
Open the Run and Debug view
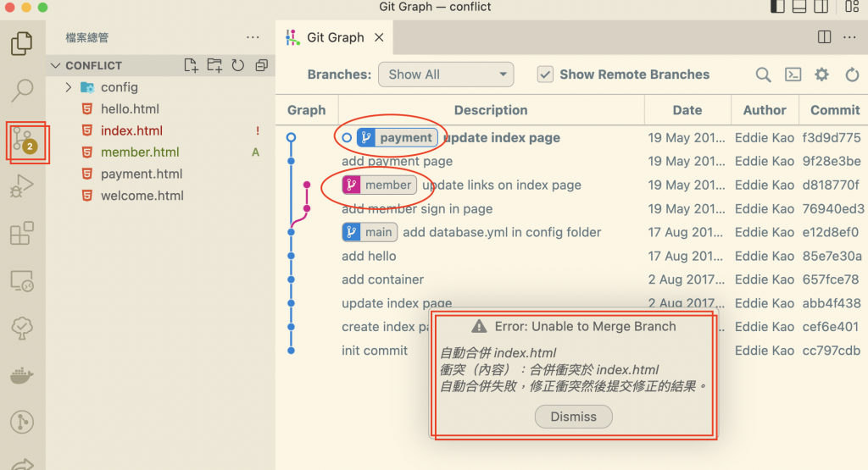[x=22, y=186]
